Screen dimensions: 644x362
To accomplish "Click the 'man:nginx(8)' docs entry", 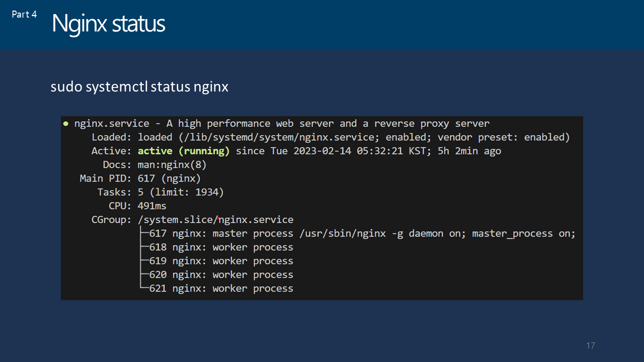I will click(172, 165).
